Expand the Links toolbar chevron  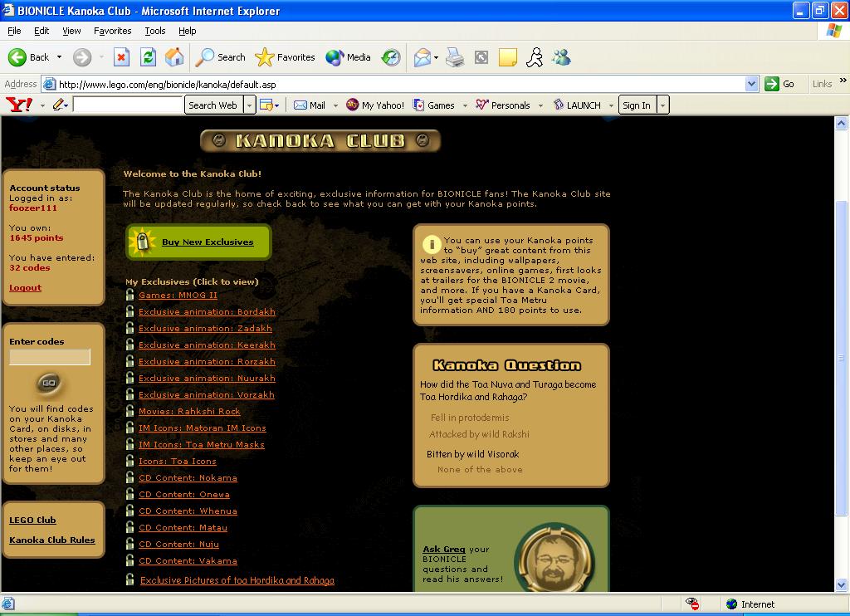843,81
